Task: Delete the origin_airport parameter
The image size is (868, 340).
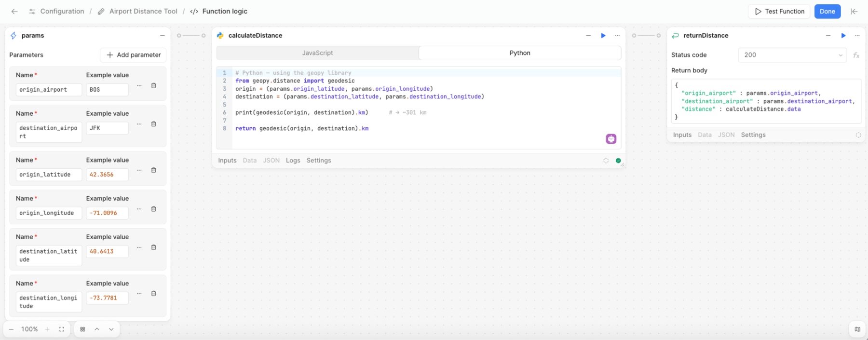Action: pos(153,85)
